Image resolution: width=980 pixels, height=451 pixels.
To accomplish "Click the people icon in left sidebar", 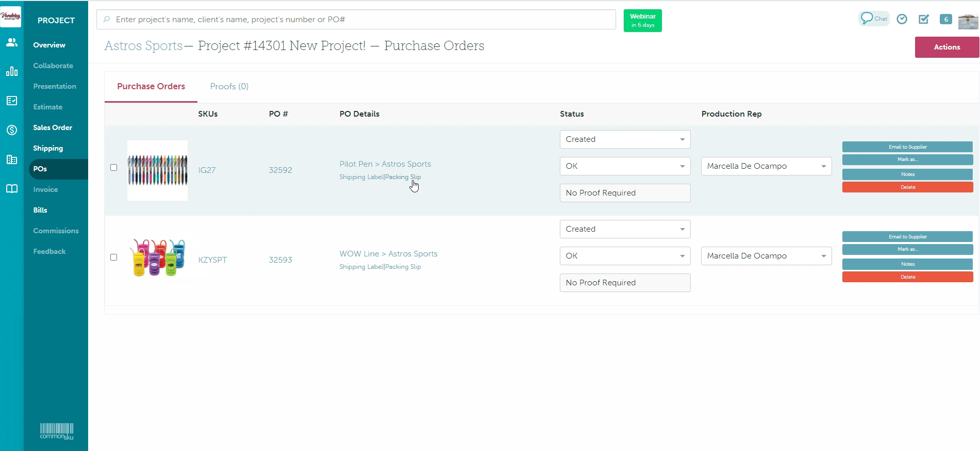I will click(12, 43).
